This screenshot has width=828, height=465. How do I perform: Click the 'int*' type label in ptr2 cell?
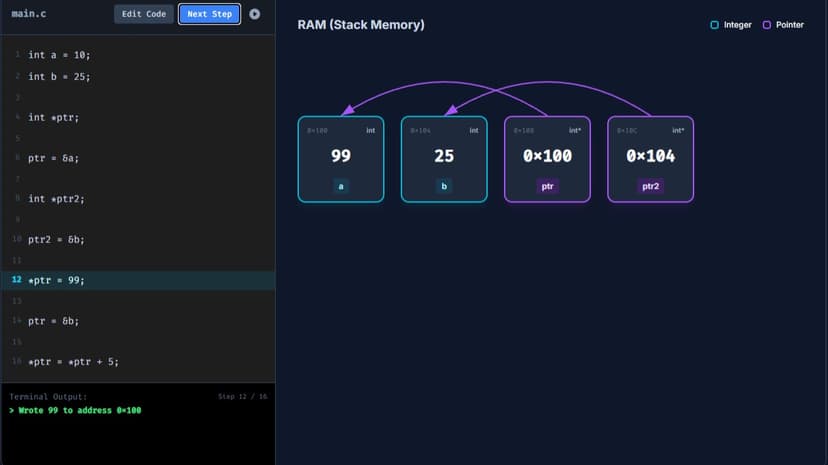[x=678, y=130]
